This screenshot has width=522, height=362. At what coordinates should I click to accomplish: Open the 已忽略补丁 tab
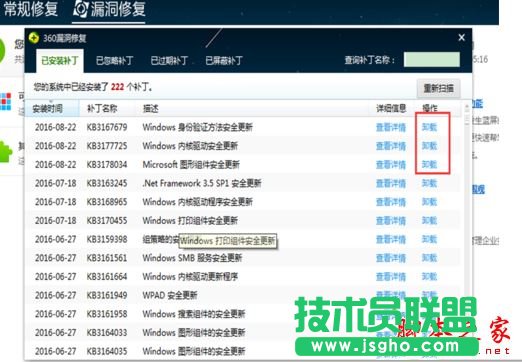coord(114,61)
